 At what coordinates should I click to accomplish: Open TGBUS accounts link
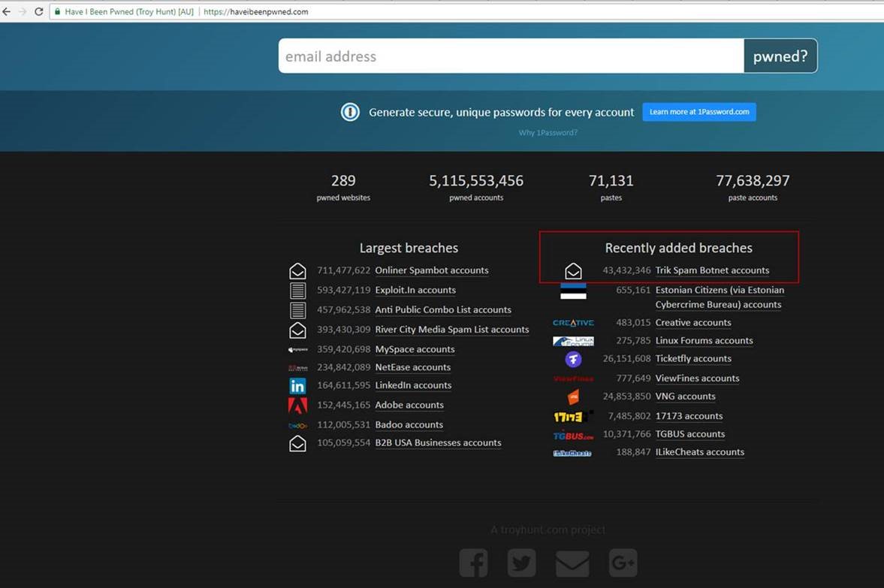[690, 435]
